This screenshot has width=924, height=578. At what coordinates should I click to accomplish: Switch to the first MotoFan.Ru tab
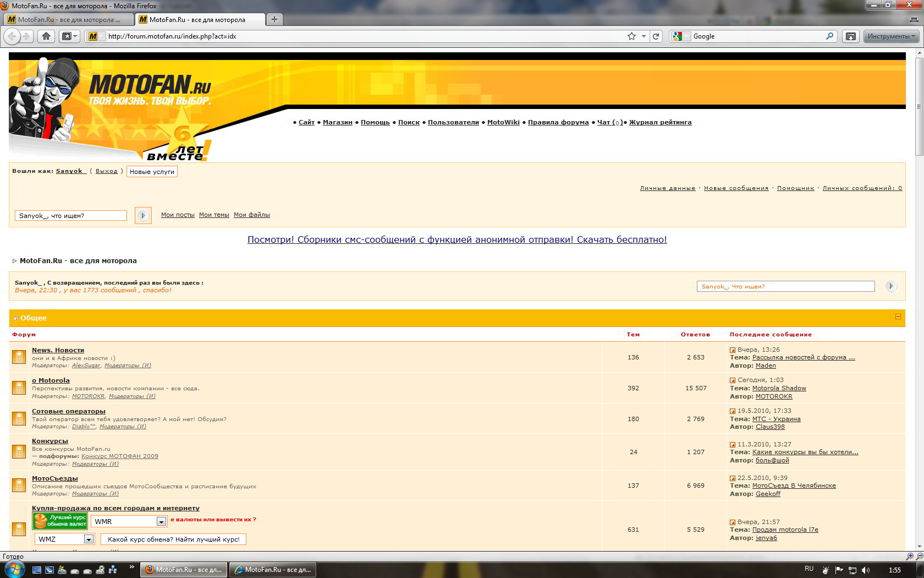click(x=68, y=19)
